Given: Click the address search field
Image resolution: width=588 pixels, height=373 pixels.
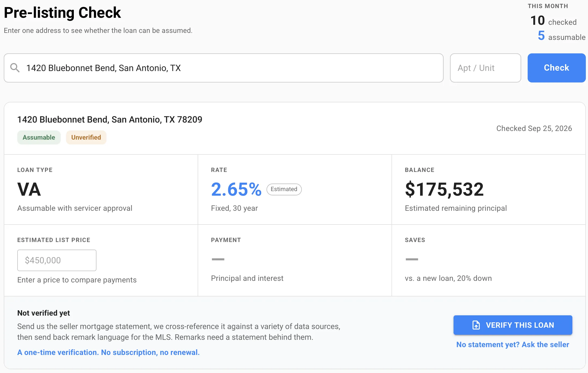Looking at the screenshot, I should 224,68.
